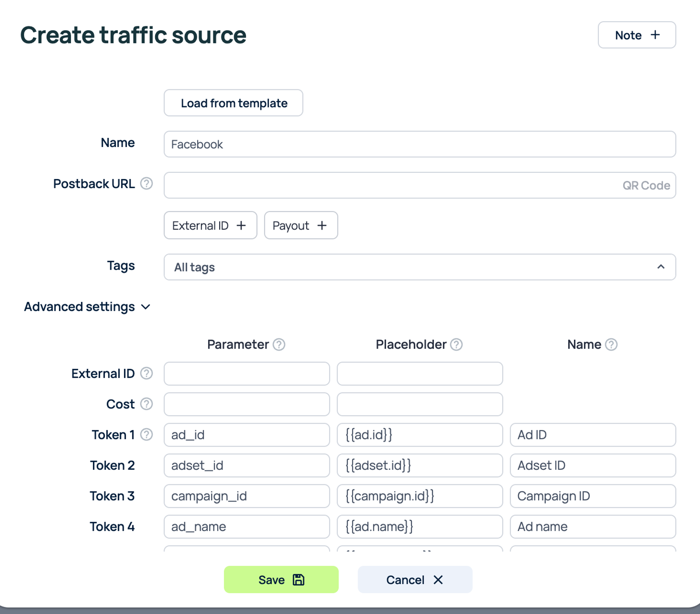Click the Create traffic source heading
Viewport: 700px width, 614px height.
(x=133, y=35)
